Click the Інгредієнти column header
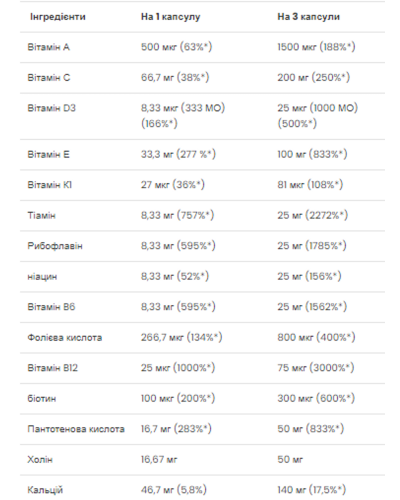Image resolution: width=400 pixels, height=500 pixels. pos(58,17)
